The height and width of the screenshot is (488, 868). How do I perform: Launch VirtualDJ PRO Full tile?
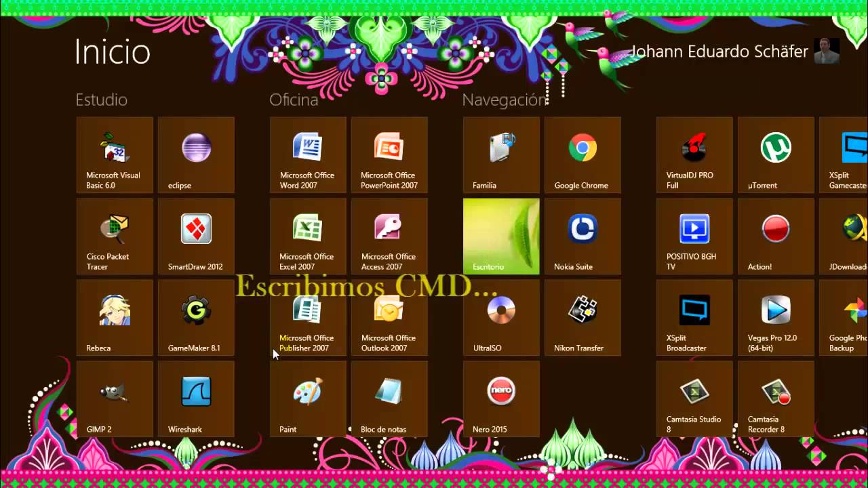point(694,155)
